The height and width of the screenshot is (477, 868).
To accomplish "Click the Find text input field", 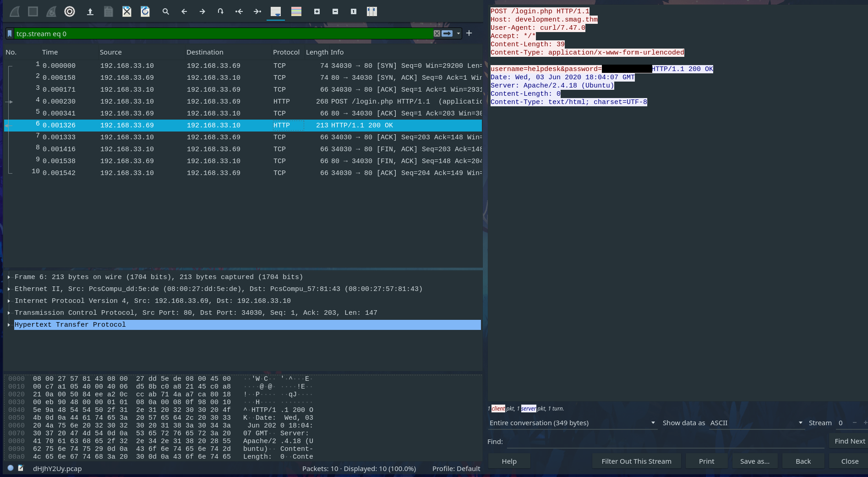I will pyautogui.click(x=665, y=441).
